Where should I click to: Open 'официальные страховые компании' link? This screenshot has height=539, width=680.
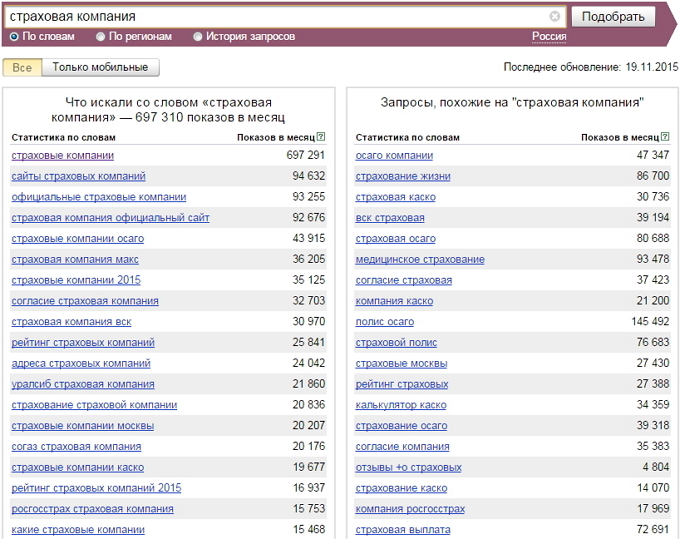[99, 197]
